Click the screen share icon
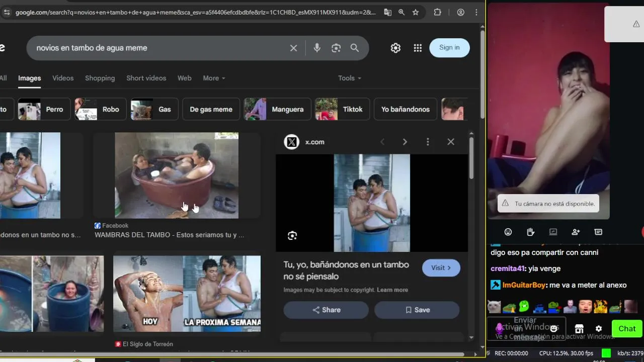The image size is (644, 362). tap(553, 232)
